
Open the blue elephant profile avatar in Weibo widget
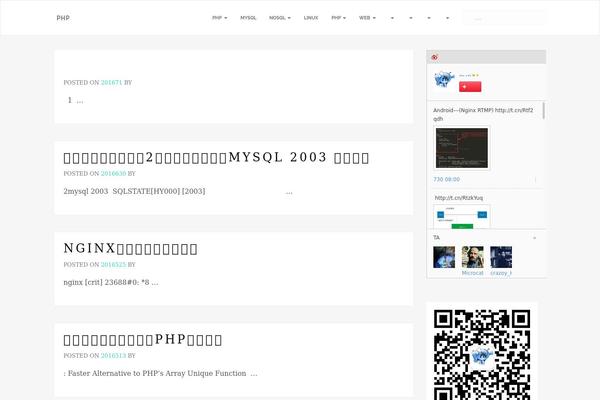point(444,79)
